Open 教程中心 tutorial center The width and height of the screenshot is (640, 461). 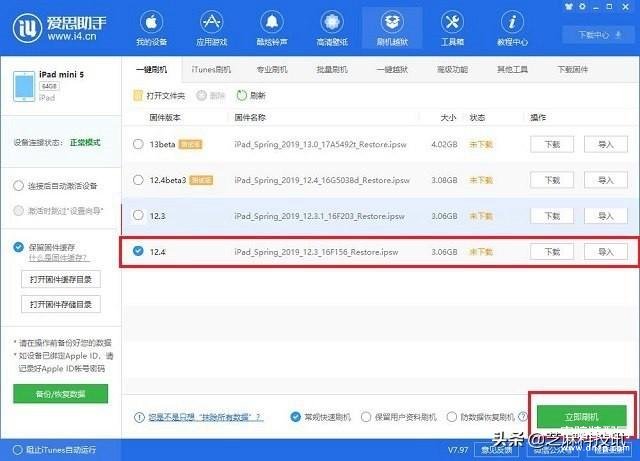[x=512, y=29]
